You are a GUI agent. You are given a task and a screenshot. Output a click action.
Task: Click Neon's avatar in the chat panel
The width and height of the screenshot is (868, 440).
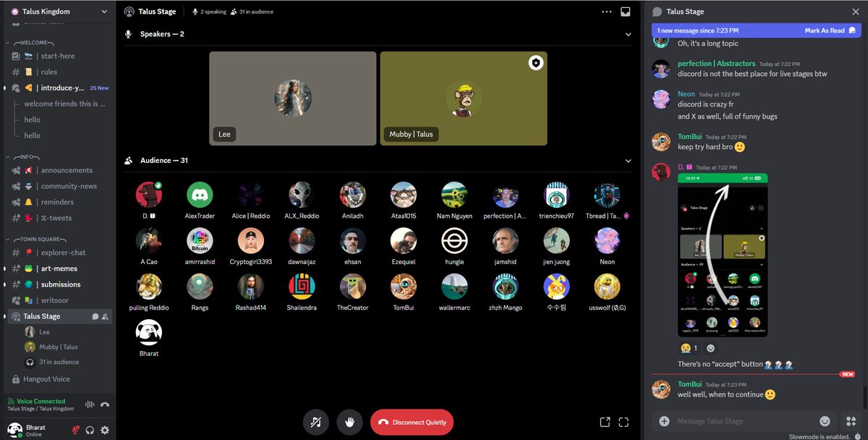click(x=661, y=99)
